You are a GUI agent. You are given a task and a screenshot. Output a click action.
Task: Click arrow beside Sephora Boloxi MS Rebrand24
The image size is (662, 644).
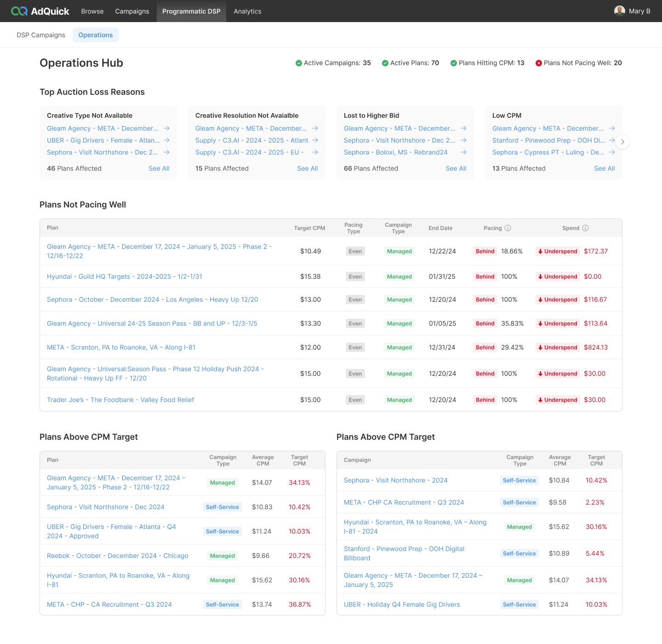pyautogui.click(x=463, y=152)
